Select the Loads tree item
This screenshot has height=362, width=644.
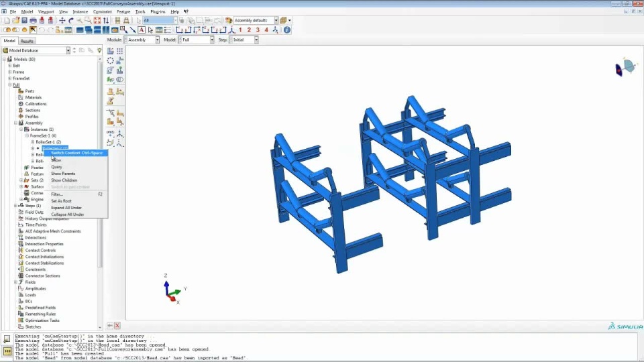click(30, 295)
